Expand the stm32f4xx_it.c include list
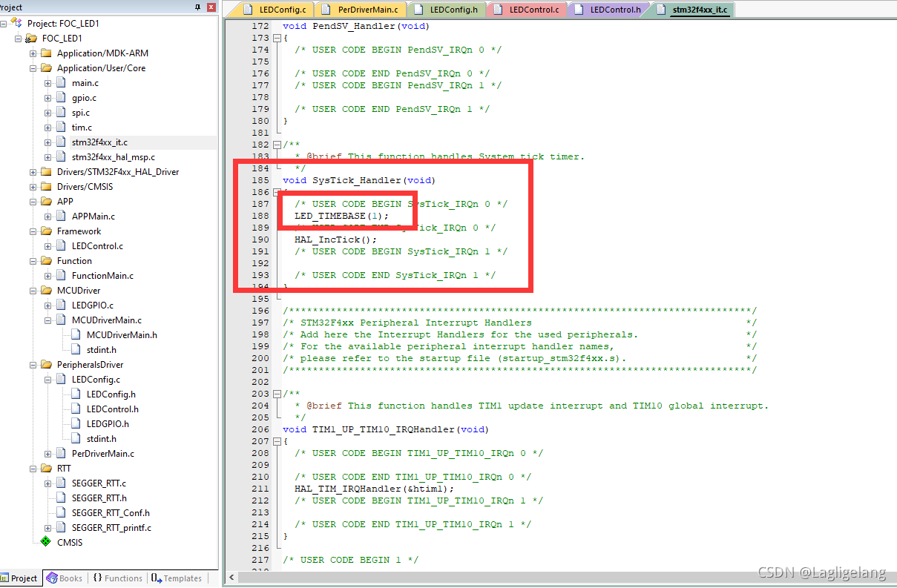The width and height of the screenshot is (897, 588). click(47, 142)
